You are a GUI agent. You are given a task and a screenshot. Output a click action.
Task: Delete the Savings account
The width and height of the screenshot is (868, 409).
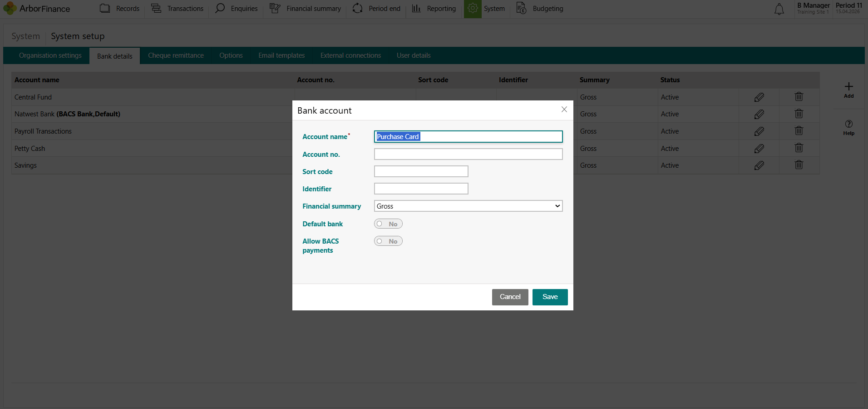click(799, 165)
